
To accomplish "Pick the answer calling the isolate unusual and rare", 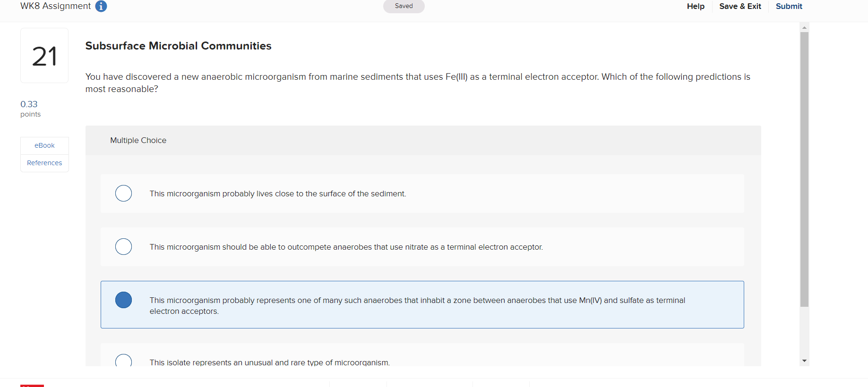I will (x=123, y=362).
